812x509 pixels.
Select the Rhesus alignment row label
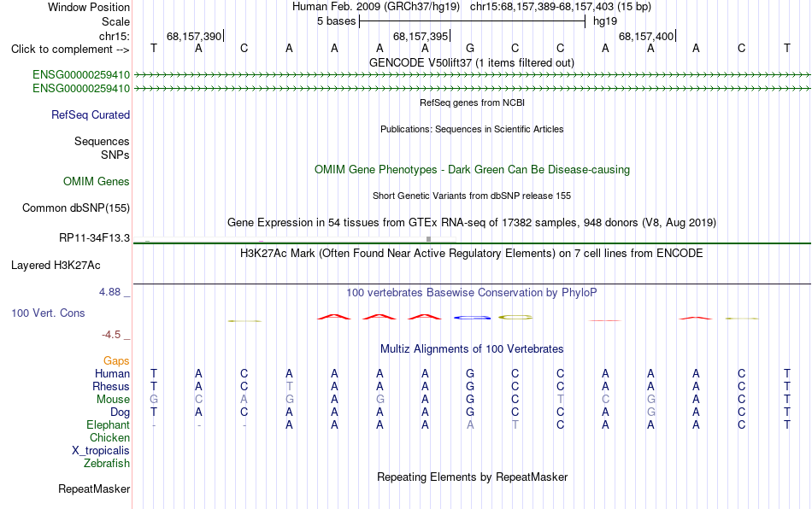click(x=111, y=386)
